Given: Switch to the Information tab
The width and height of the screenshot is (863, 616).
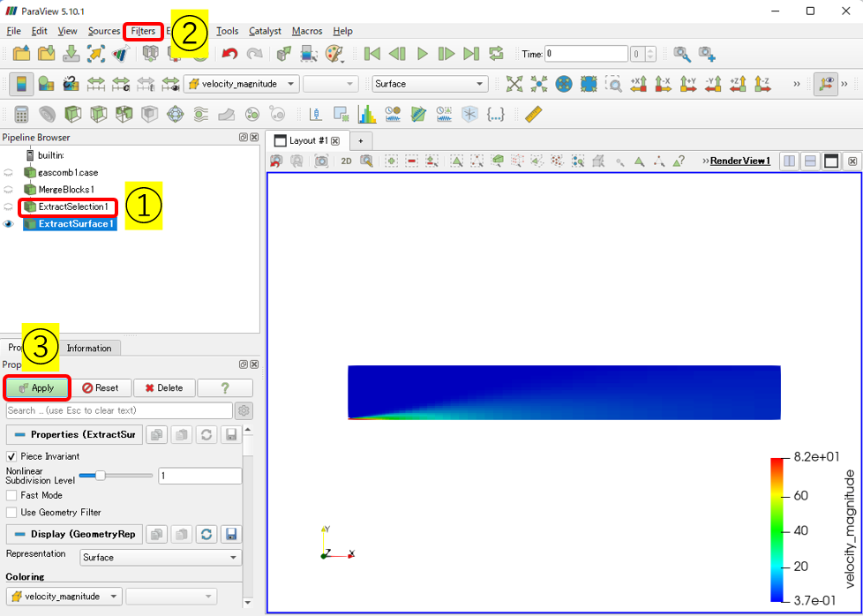Looking at the screenshot, I should pos(89,348).
